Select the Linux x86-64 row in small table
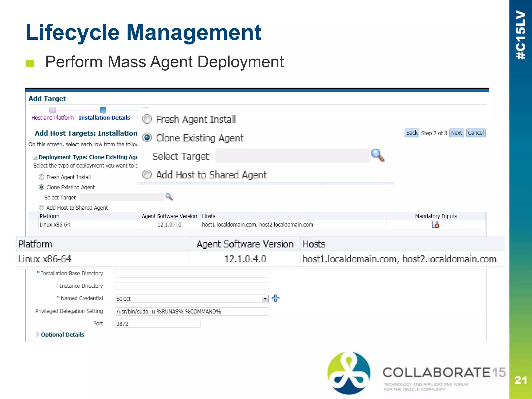Screen dimensions: 532x399 pos(257,225)
